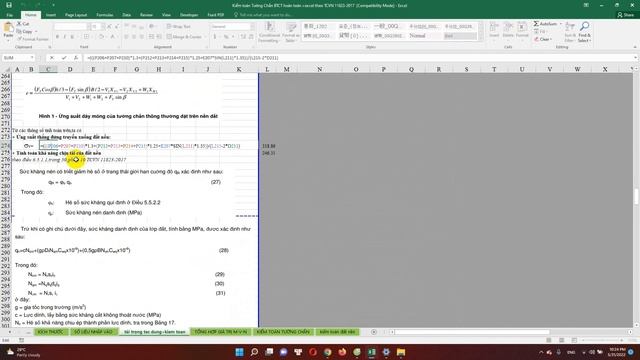Click Delete cells icon

tap(508, 30)
